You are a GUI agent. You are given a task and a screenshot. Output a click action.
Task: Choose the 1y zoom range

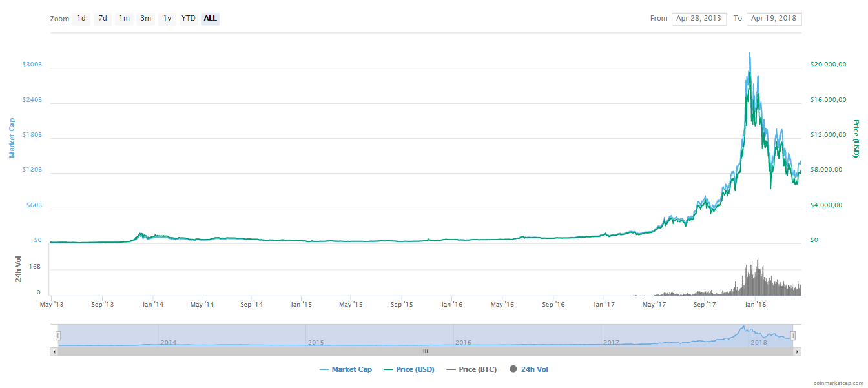pyautogui.click(x=167, y=19)
